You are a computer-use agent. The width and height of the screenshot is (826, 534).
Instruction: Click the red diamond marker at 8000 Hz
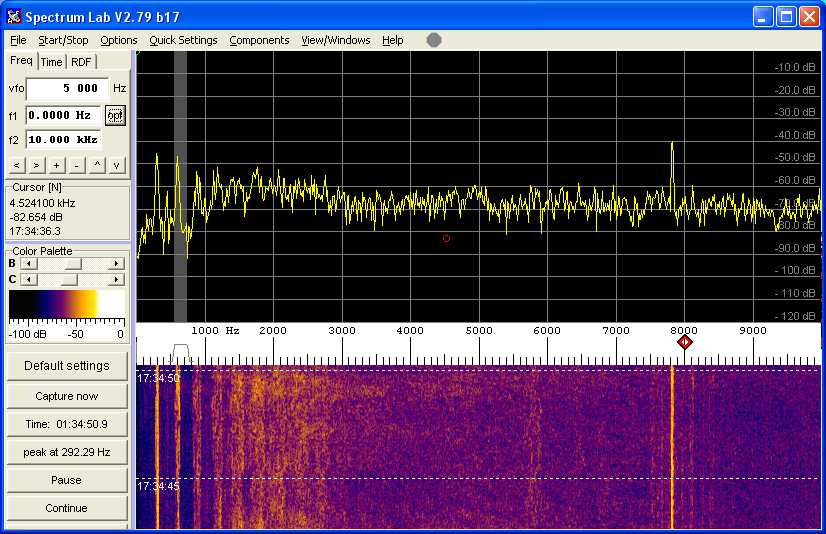[x=684, y=342]
